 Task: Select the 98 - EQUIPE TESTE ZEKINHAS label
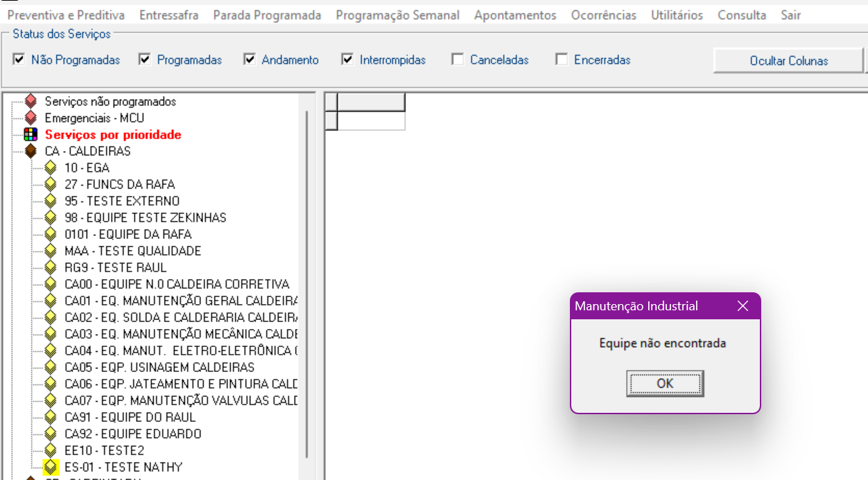[x=146, y=217]
